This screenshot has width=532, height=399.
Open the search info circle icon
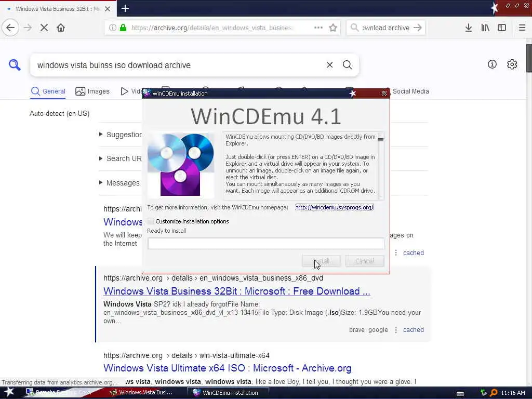tap(492, 64)
